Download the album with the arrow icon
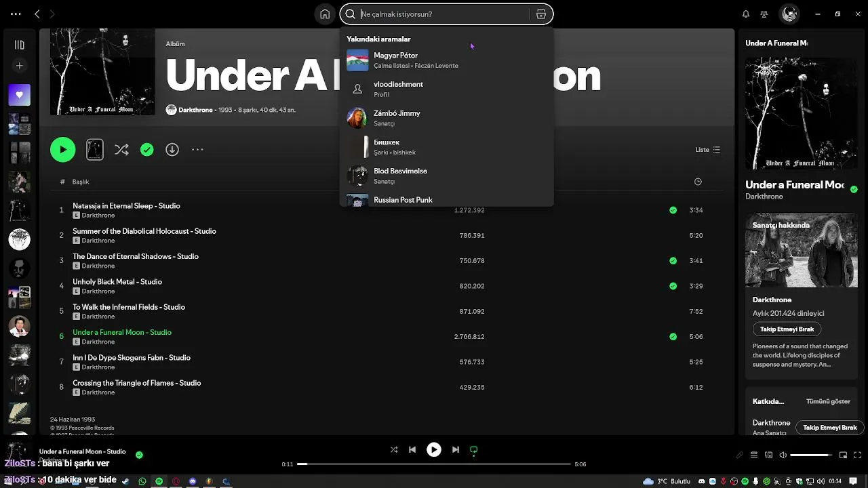The image size is (868, 488). 172,150
